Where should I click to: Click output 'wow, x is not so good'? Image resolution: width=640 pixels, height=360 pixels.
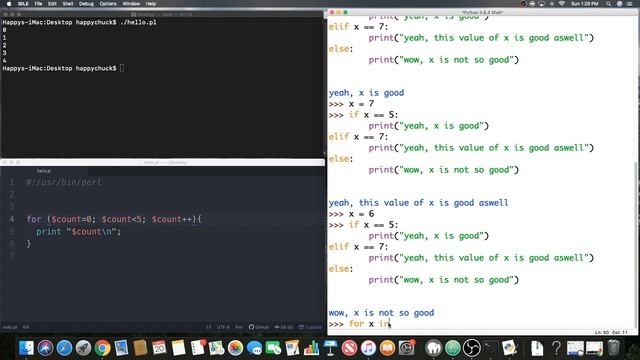381,313
